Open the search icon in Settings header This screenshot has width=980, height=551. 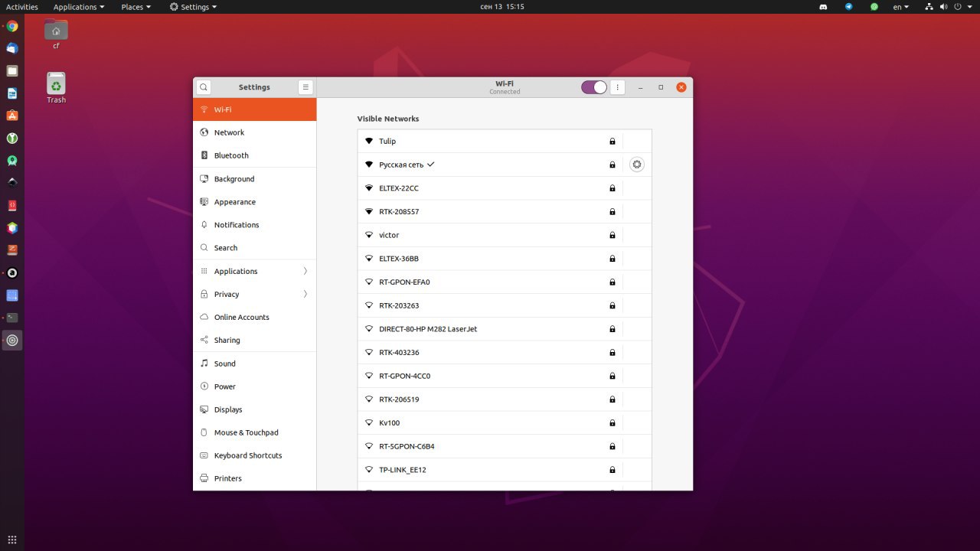click(x=204, y=87)
